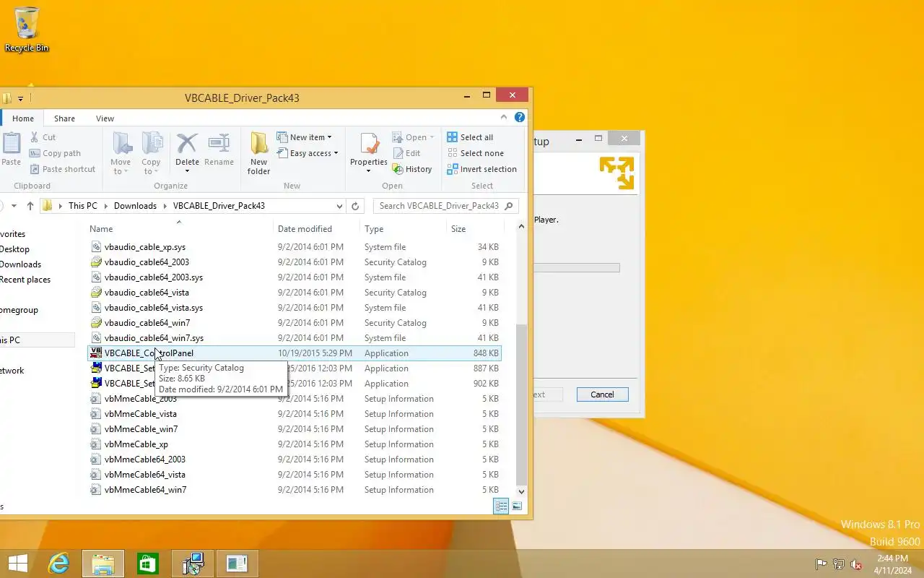Open the Recycle Bin desktop icon

(x=27, y=30)
